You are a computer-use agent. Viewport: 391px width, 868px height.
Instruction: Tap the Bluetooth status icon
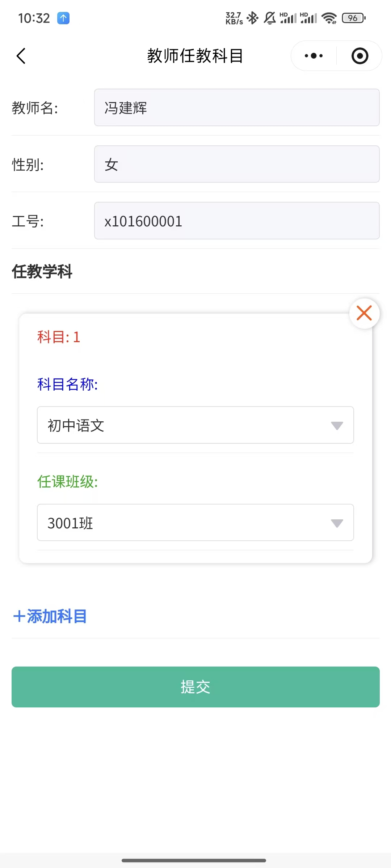[252, 18]
